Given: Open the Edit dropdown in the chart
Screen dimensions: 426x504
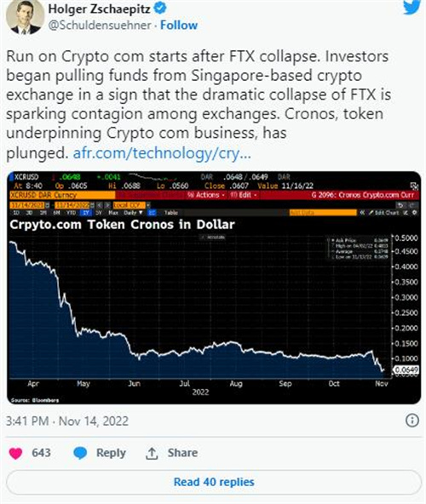Looking at the screenshot, I should pos(244,195).
